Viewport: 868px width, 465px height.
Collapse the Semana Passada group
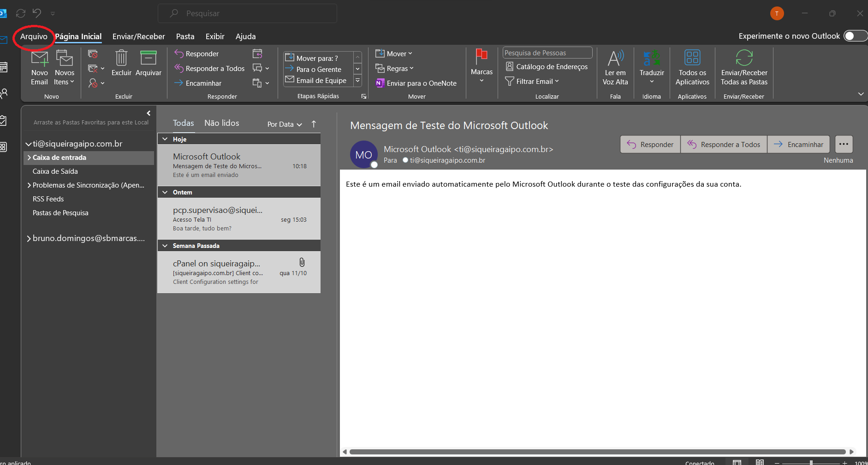click(x=165, y=246)
